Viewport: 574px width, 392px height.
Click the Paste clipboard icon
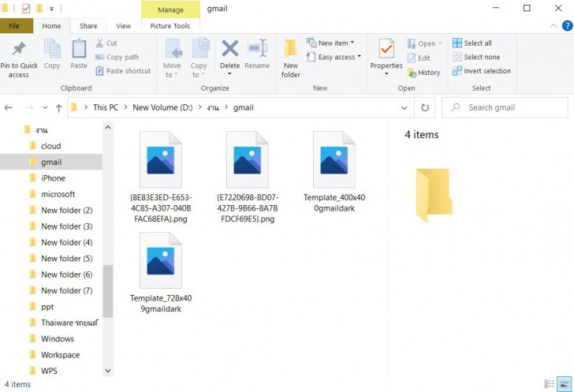pyautogui.click(x=79, y=49)
